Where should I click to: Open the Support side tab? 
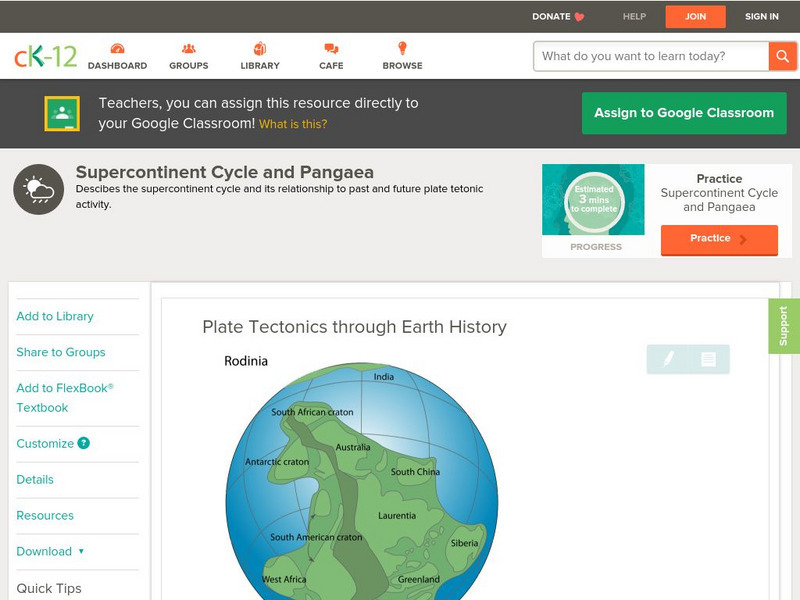coord(784,326)
